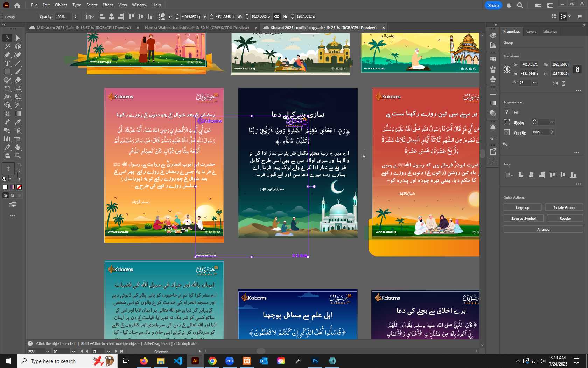Show more Transform options
This screenshot has width=588, height=368.
[578, 90]
